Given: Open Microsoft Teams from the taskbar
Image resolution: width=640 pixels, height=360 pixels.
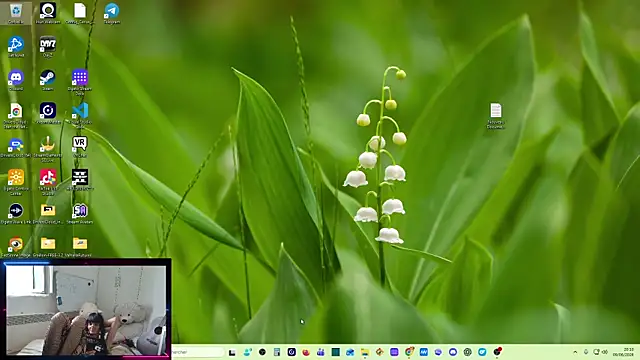Looking at the screenshot, I should pyautogui.click(x=321, y=352).
